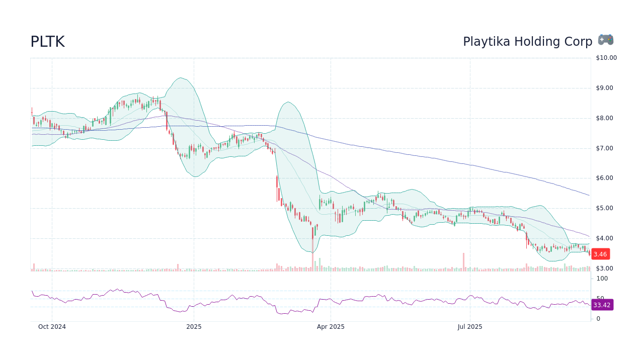Click the Playtika Holding Corp title
The width and height of the screenshot is (644, 362).
click(528, 42)
